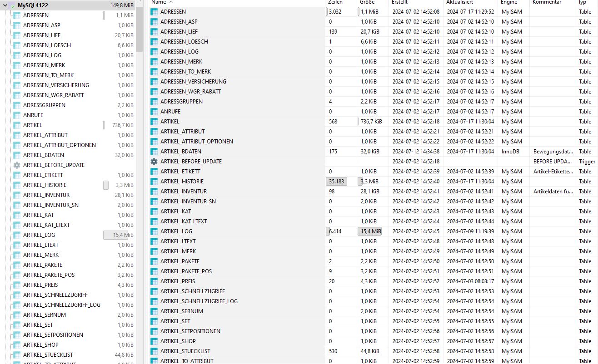Click 736,7 KiB size in ARTIKEL list row

[371, 122]
